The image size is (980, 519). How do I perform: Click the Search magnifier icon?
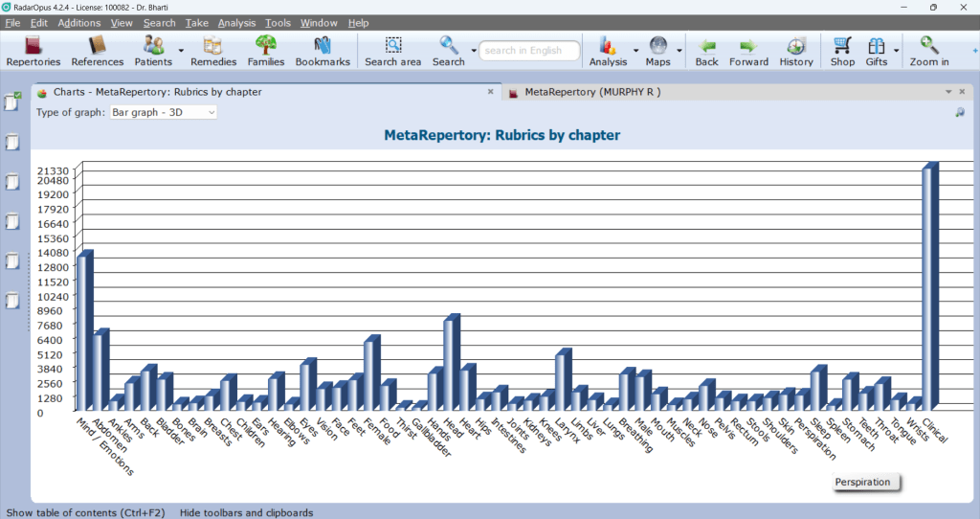(x=449, y=52)
